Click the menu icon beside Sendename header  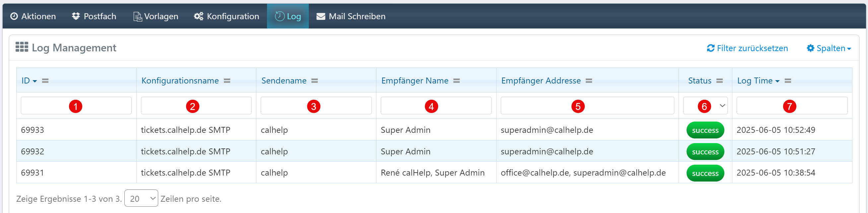[x=314, y=81]
